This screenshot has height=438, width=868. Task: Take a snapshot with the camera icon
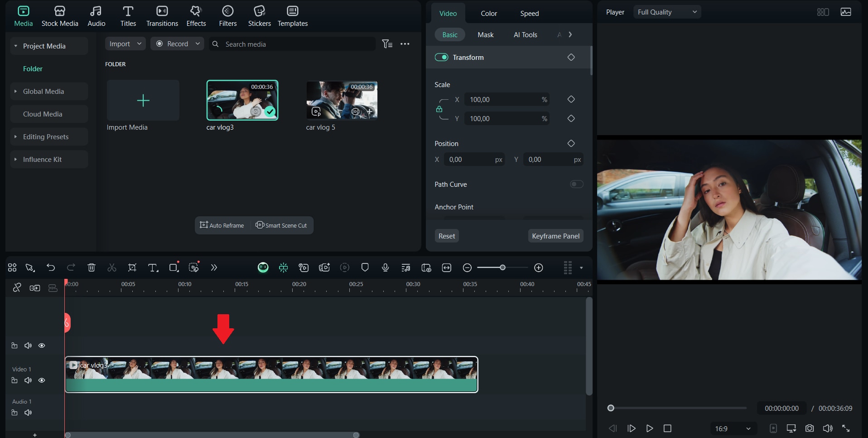(810, 428)
